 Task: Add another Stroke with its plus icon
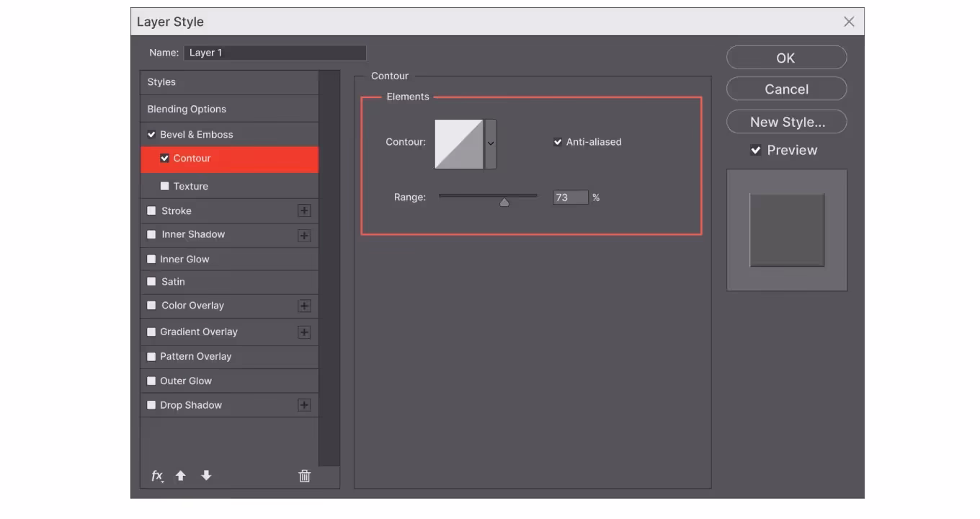pyautogui.click(x=304, y=210)
